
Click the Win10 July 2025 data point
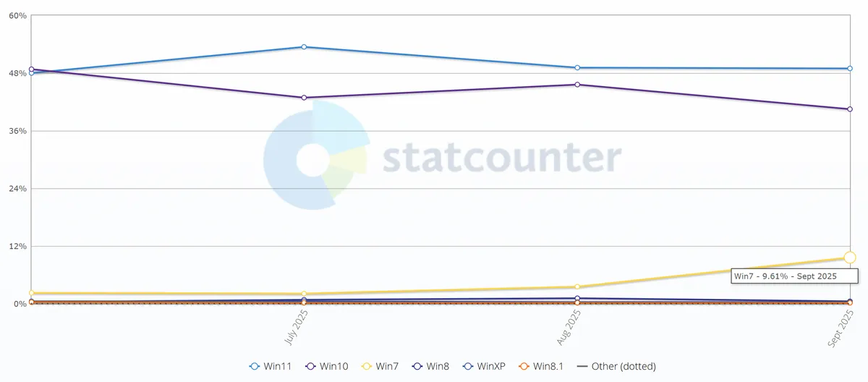click(x=304, y=98)
